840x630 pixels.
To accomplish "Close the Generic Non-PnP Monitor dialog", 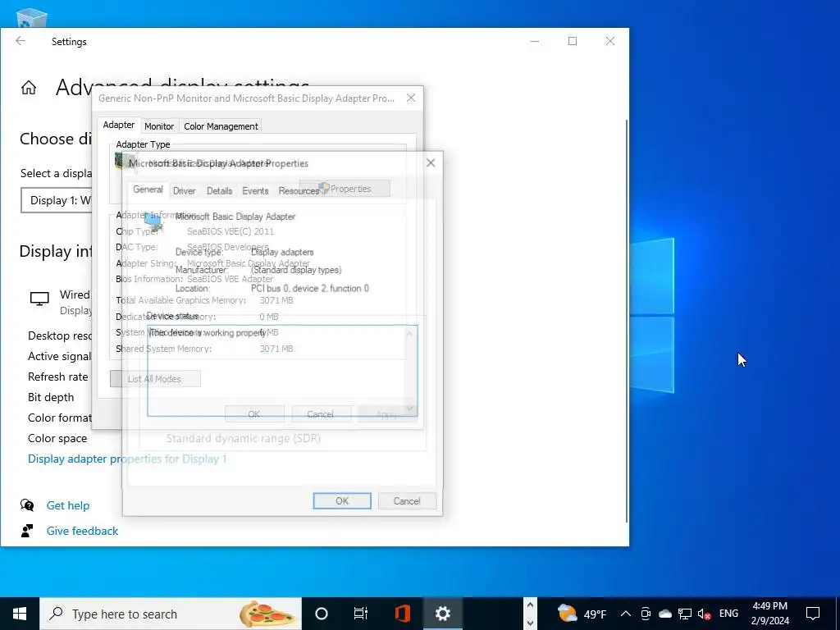I will click(x=411, y=98).
